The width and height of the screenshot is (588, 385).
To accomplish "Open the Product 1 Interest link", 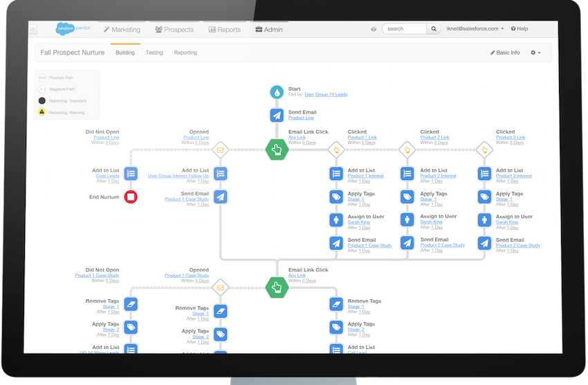I will tap(366, 176).
